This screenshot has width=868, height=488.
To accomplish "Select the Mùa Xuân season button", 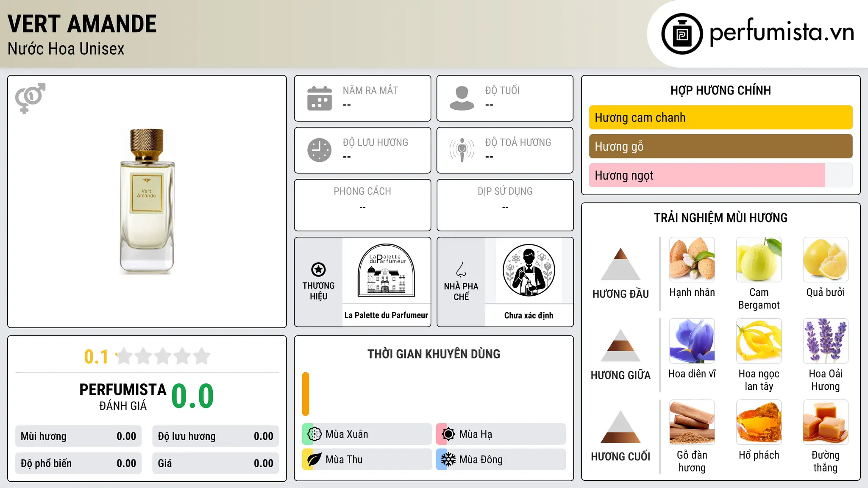I will click(367, 434).
